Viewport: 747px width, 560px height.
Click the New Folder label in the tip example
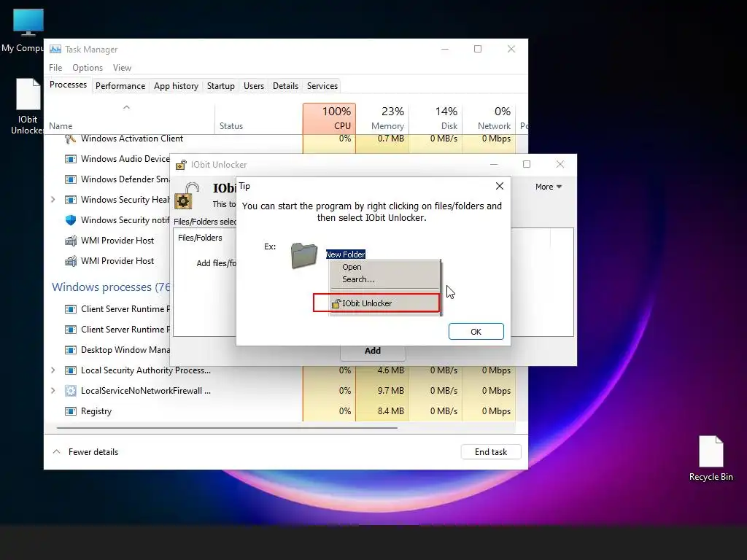point(345,254)
